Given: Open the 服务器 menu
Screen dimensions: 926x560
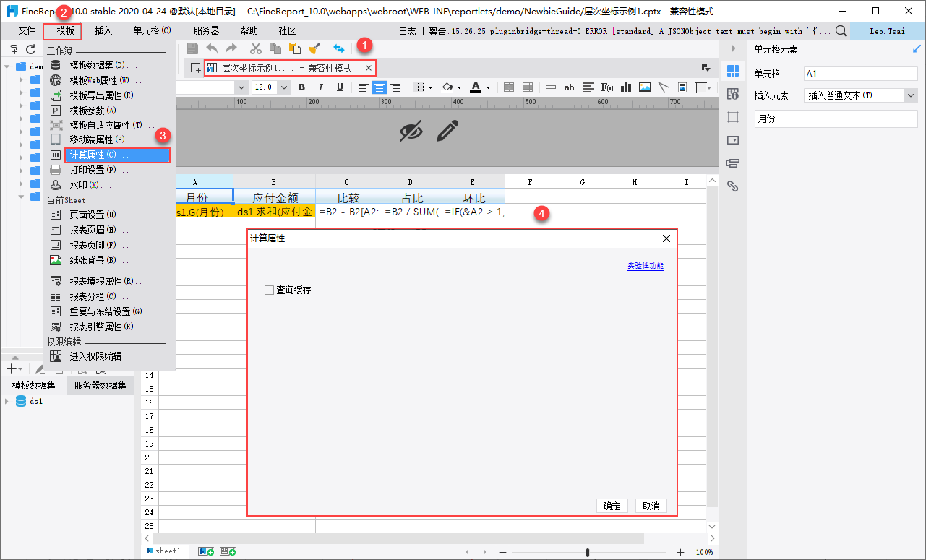Looking at the screenshot, I should (206, 31).
